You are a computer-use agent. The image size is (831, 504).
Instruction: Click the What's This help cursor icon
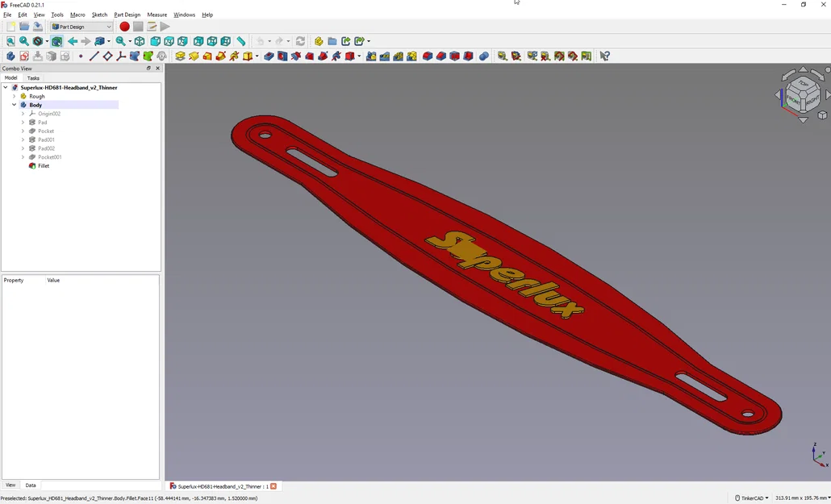click(x=605, y=56)
